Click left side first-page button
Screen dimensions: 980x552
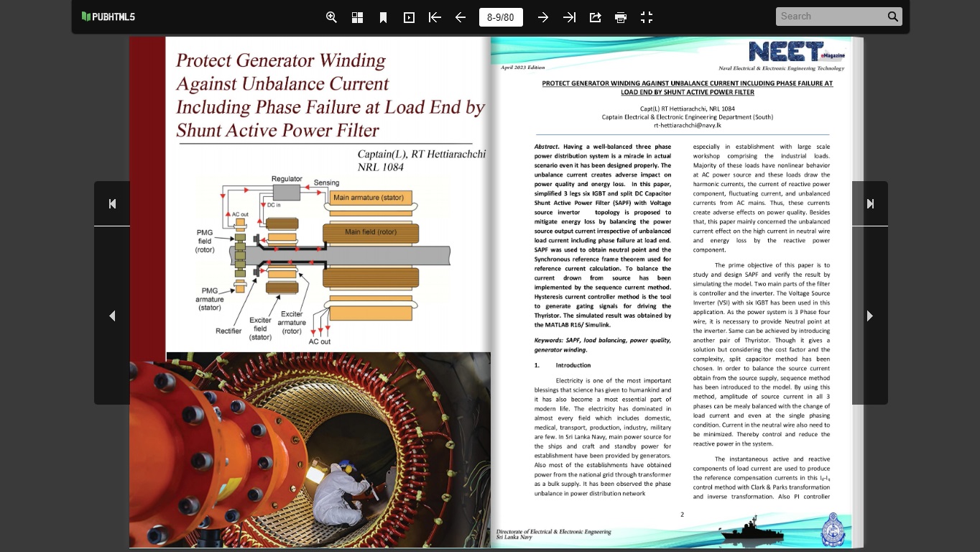(x=112, y=203)
